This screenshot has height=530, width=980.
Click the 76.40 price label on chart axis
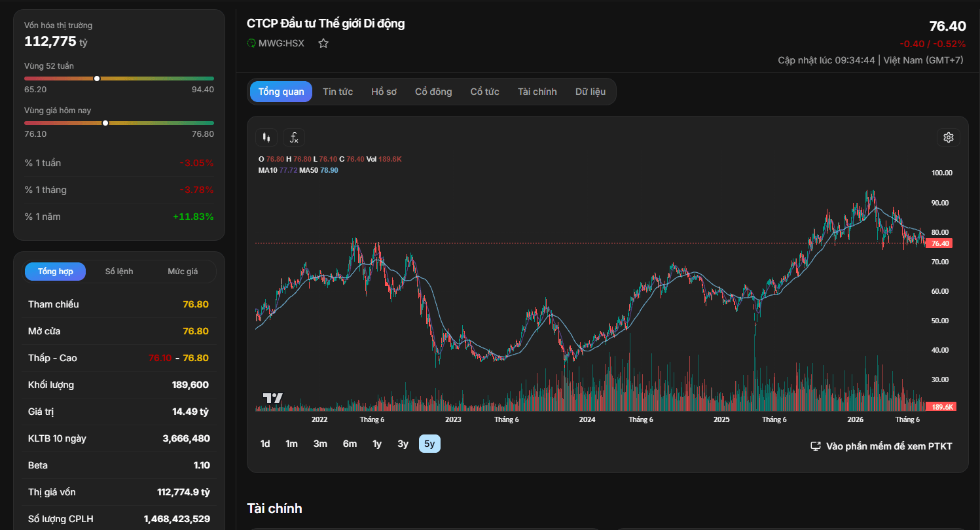click(939, 243)
